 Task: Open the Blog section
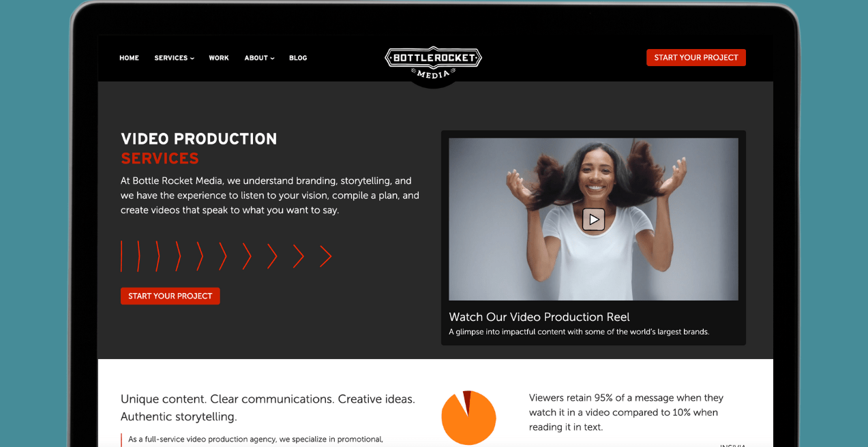[x=298, y=58]
